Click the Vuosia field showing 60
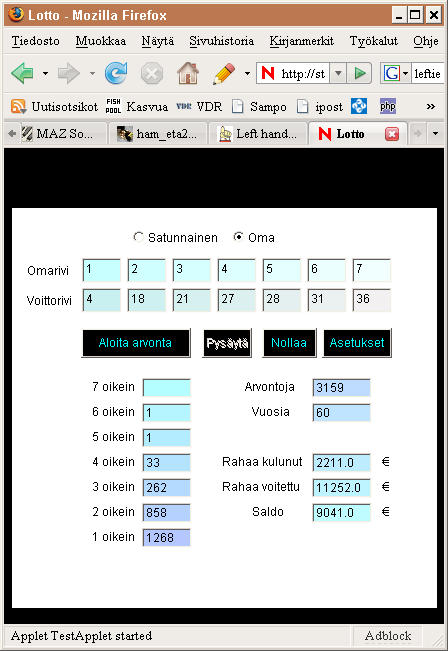The height and width of the screenshot is (651, 448). (x=341, y=412)
